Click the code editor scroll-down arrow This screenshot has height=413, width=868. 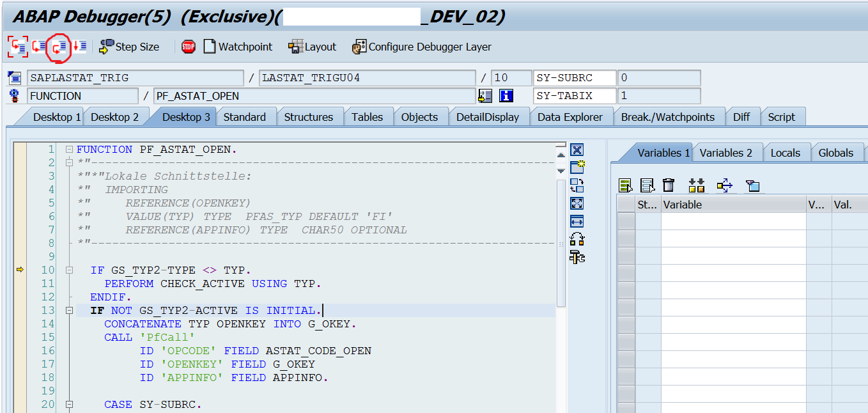coord(561,171)
